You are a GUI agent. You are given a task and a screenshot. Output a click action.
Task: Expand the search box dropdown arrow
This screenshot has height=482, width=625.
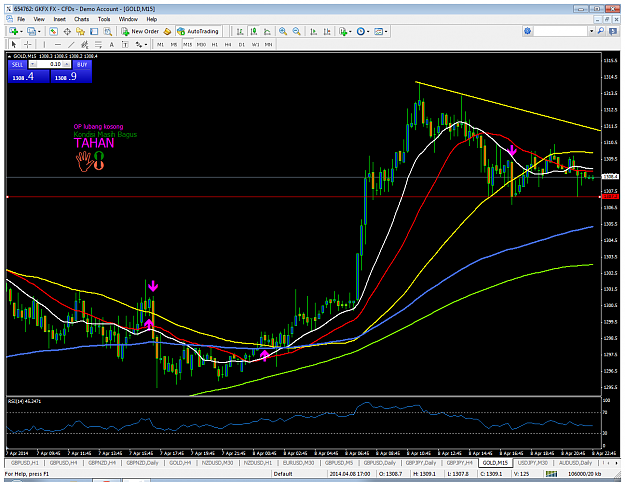[x=592, y=31]
